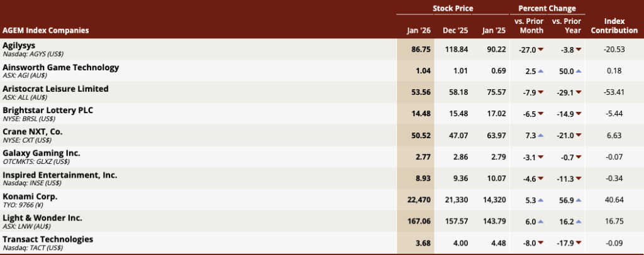
Task: Click the AGEM Index Companies header
Action: pyautogui.click(x=45, y=30)
